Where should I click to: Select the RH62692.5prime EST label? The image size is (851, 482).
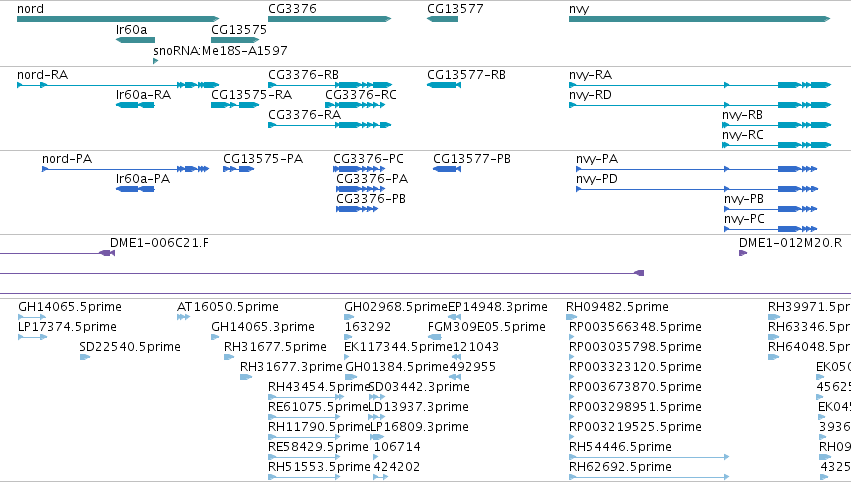(x=620, y=468)
